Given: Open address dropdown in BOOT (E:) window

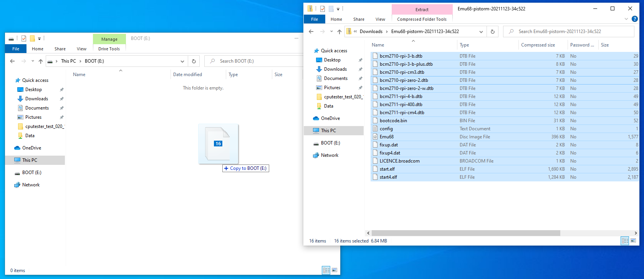Looking at the screenshot, I should pos(182,61).
